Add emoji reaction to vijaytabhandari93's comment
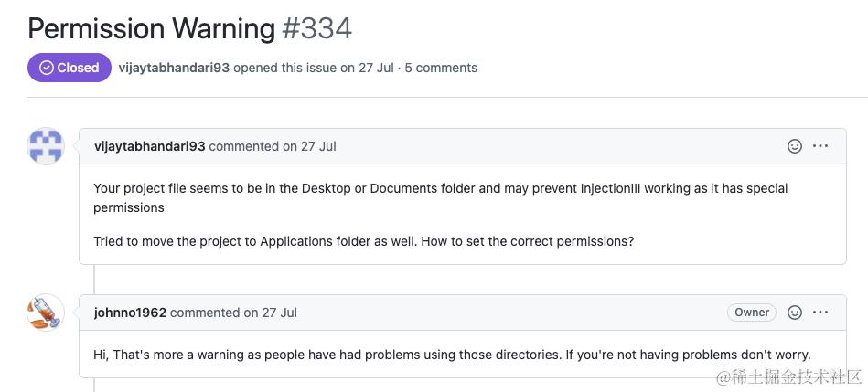 pyautogui.click(x=795, y=146)
